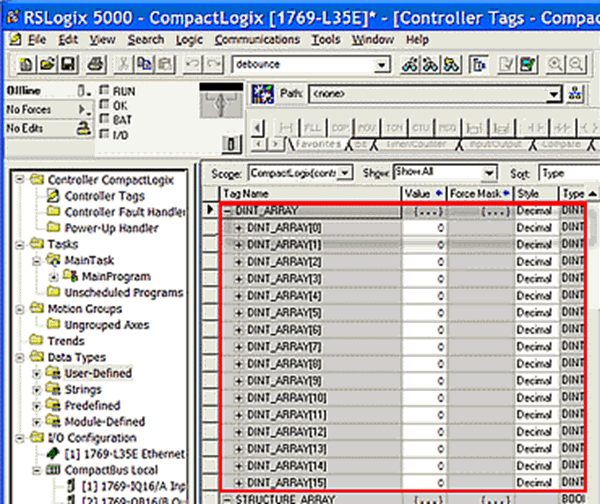Click the FLL instruction button

coord(313,128)
